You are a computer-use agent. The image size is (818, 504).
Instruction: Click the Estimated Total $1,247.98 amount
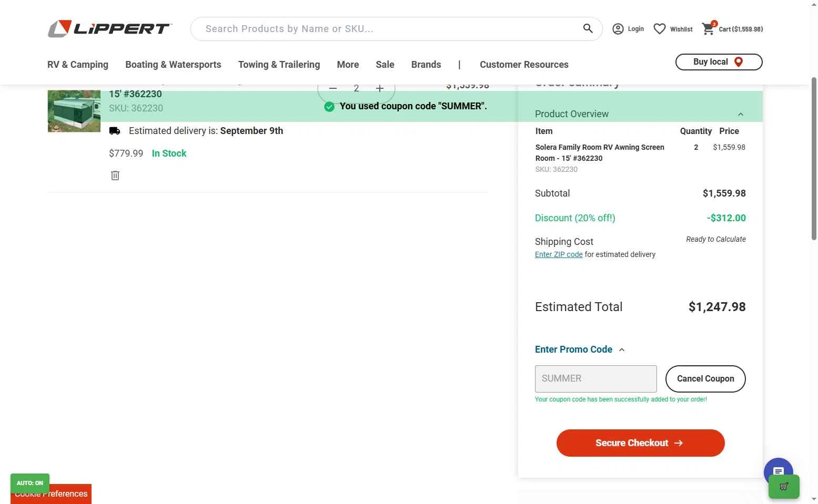717,307
